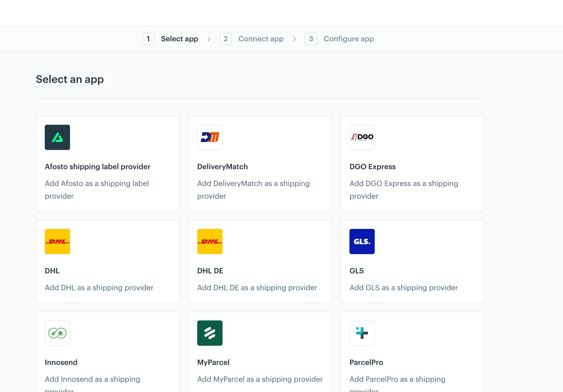Open the DeliveryMatch card title
The width and height of the screenshot is (563, 392).
coord(223,167)
